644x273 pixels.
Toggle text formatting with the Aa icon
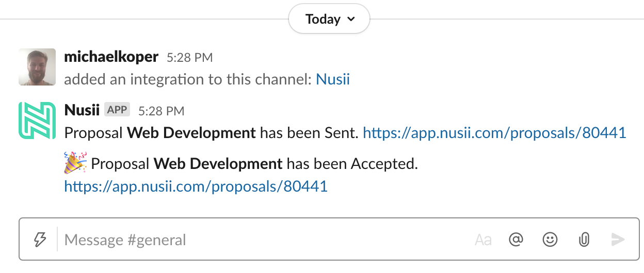(483, 240)
